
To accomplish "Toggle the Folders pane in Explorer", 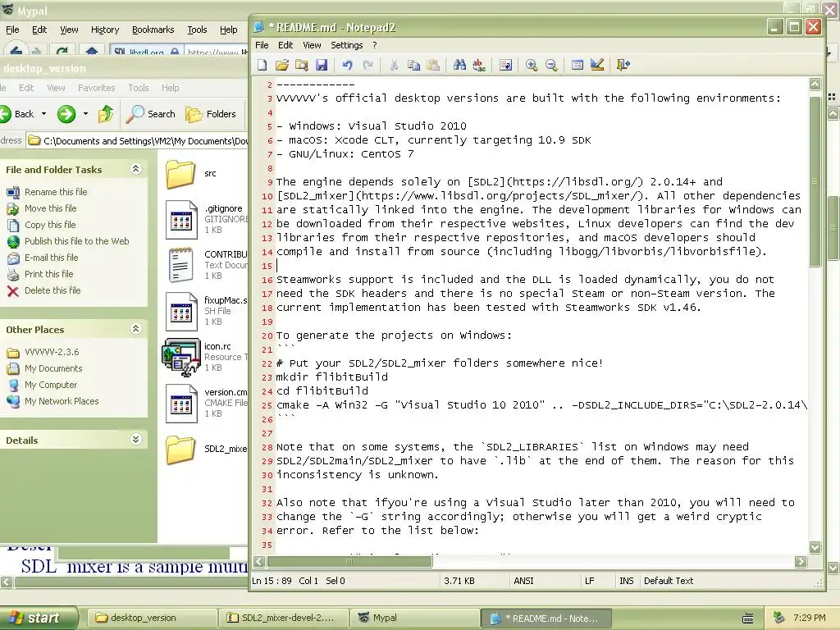I will pos(211,113).
